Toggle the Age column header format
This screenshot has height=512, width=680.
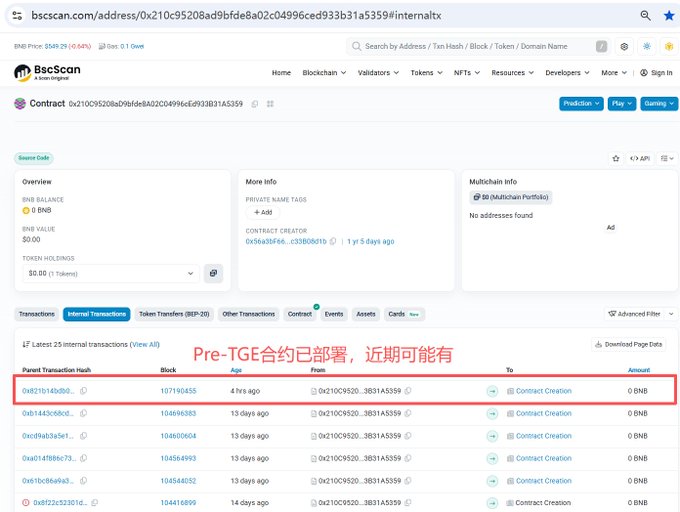tap(236, 370)
